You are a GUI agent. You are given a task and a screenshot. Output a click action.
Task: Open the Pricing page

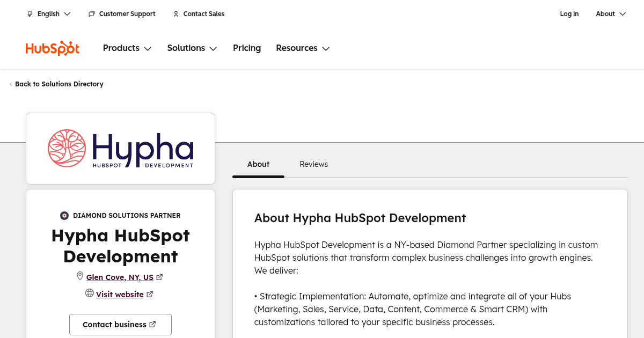[247, 48]
